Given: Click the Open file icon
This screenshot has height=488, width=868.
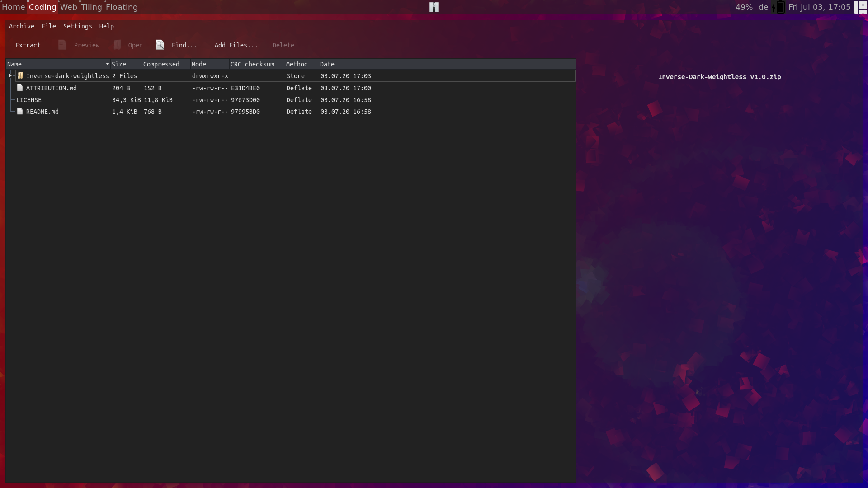Looking at the screenshot, I should coord(118,45).
